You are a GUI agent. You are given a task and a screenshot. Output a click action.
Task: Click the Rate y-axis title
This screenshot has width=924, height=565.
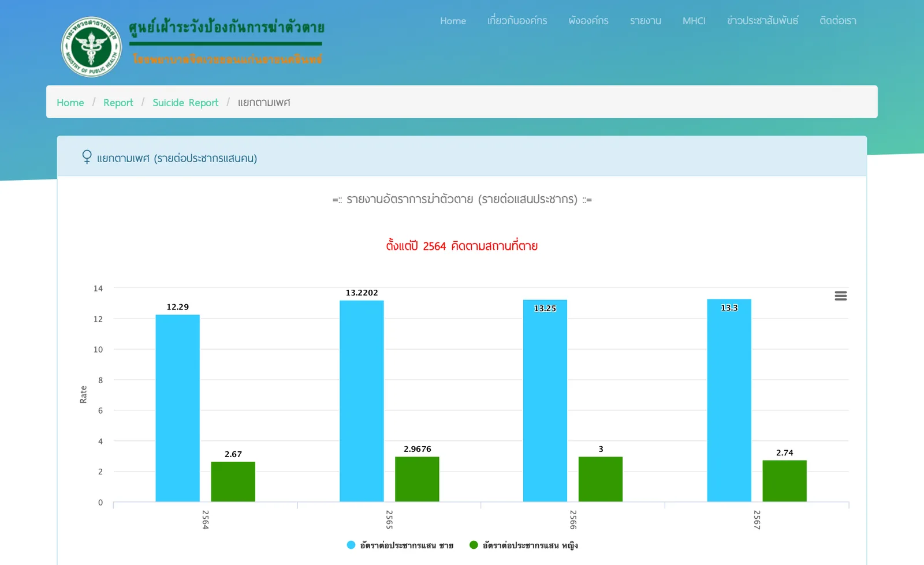(83, 395)
